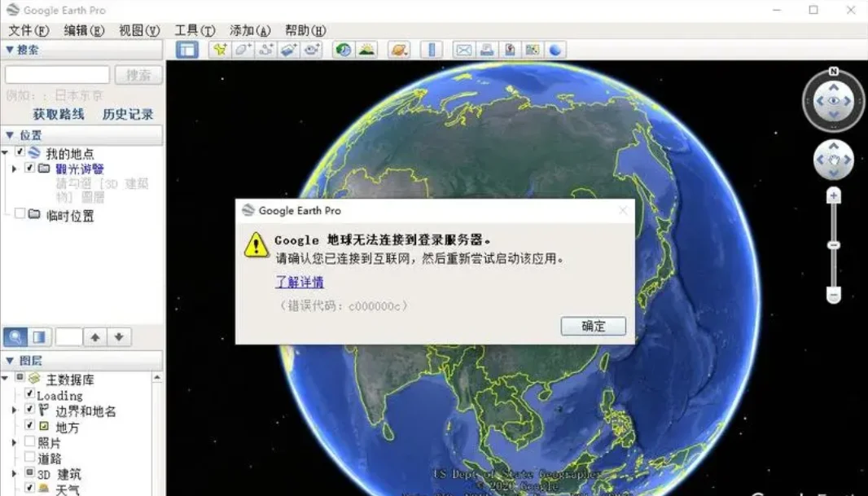Screen dimensions: 868x496
Task: Add a placemark with the pushpin icon
Action: tap(220, 50)
